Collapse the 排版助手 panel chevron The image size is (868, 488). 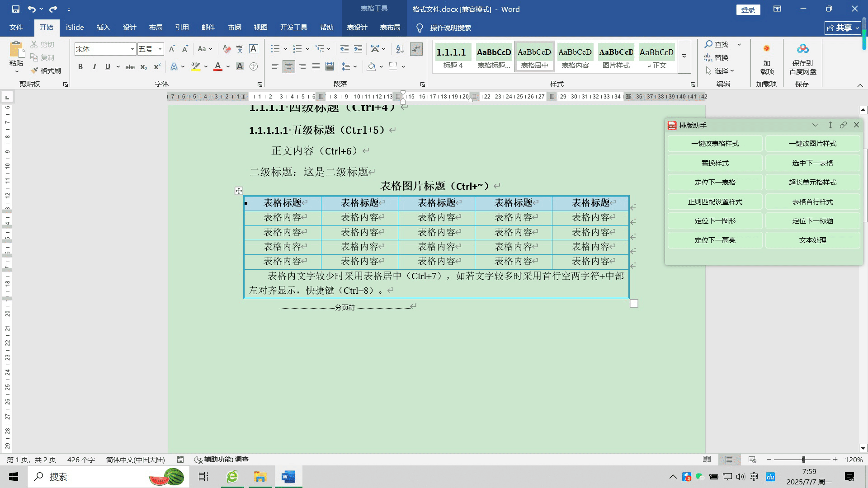point(815,125)
